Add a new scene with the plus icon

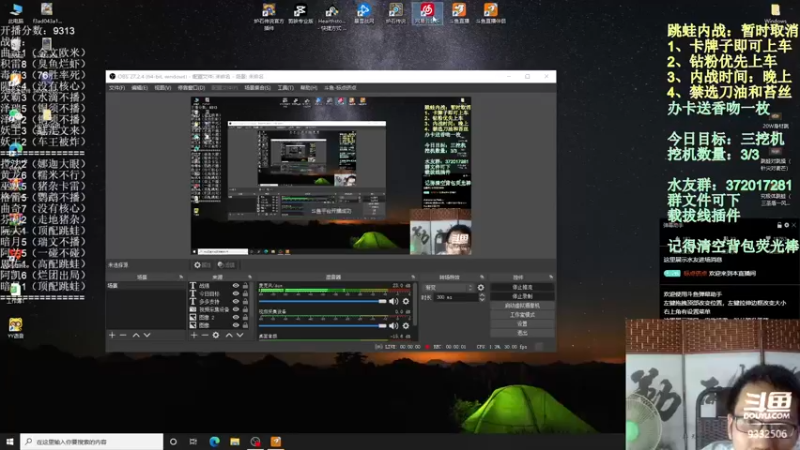pos(112,335)
